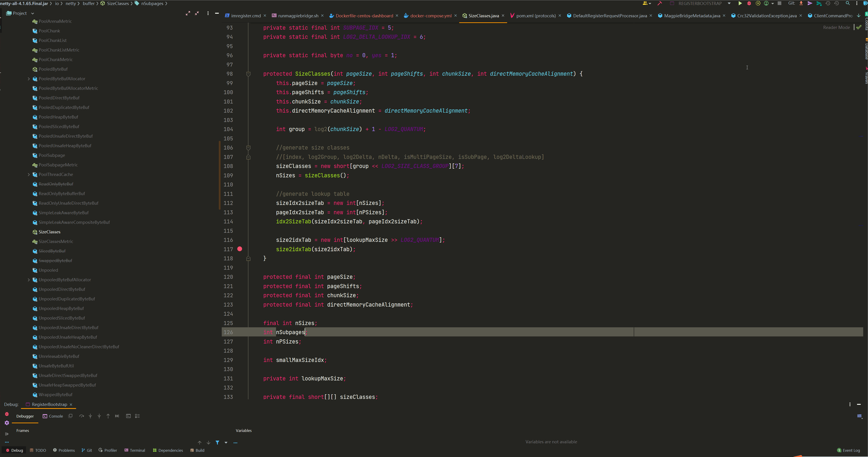
Task: Click the Build project hammer icon
Action: pyautogui.click(x=659, y=3)
